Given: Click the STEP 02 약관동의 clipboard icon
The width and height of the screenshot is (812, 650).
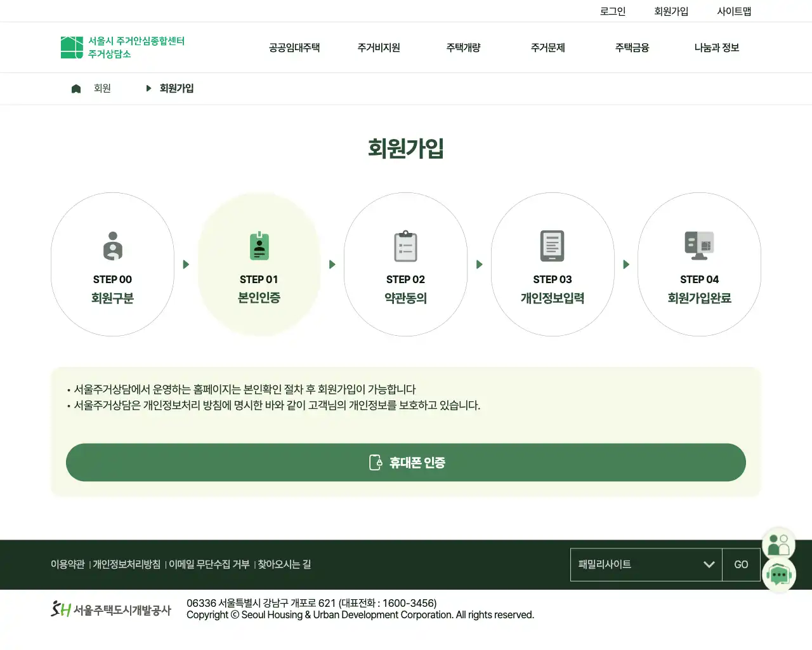Looking at the screenshot, I should [x=405, y=246].
